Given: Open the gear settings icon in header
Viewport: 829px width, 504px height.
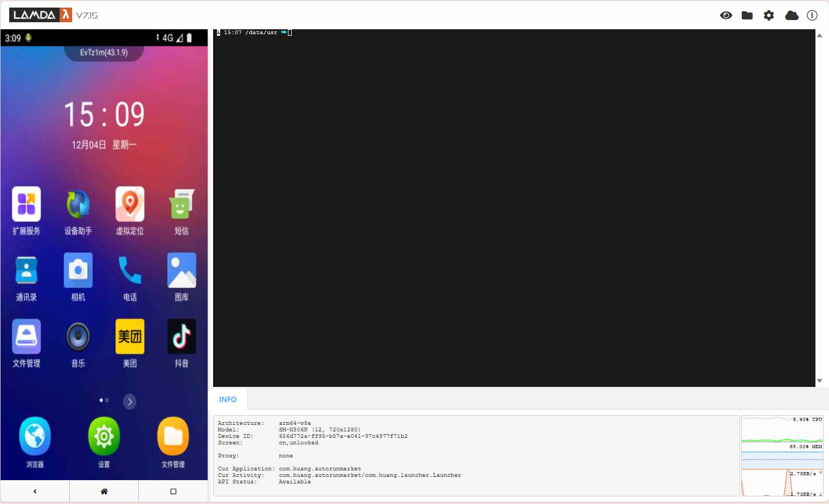Looking at the screenshot, I should pos(769,15).
